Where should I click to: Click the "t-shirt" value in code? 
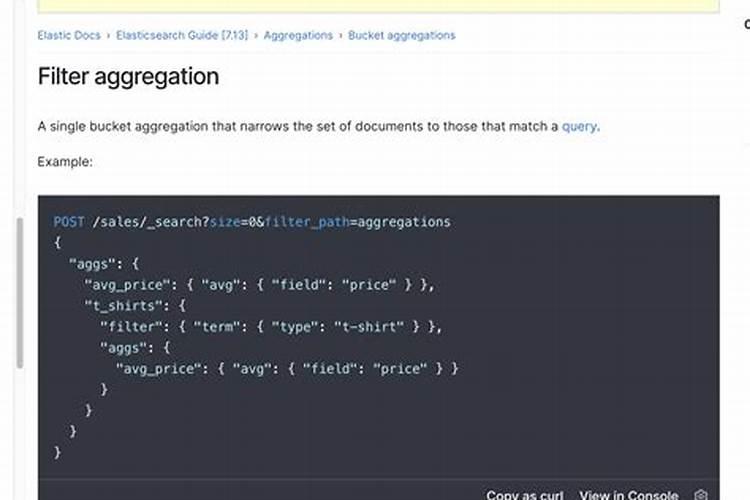(x=369, y=327)
